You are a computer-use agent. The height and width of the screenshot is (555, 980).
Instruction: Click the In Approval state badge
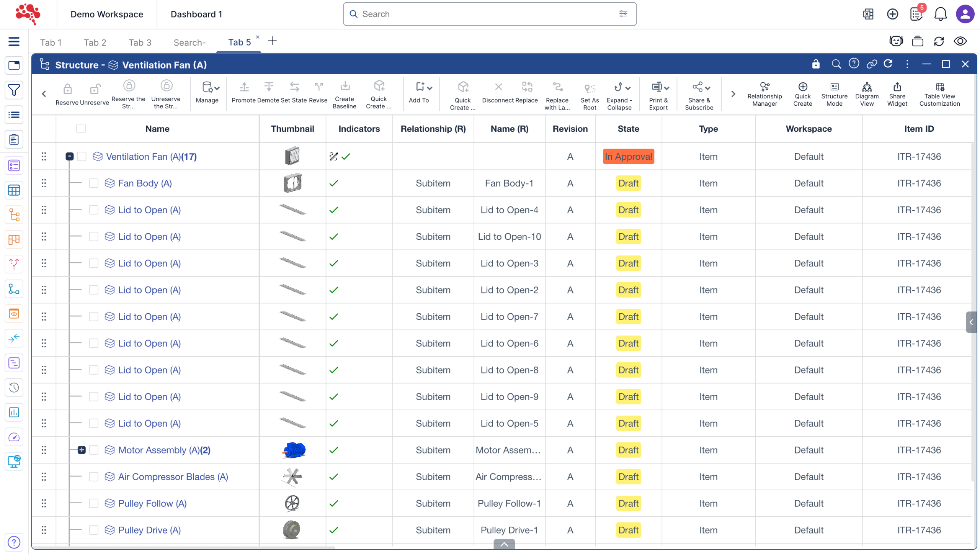pyautogui.click(x=628, y=157)
